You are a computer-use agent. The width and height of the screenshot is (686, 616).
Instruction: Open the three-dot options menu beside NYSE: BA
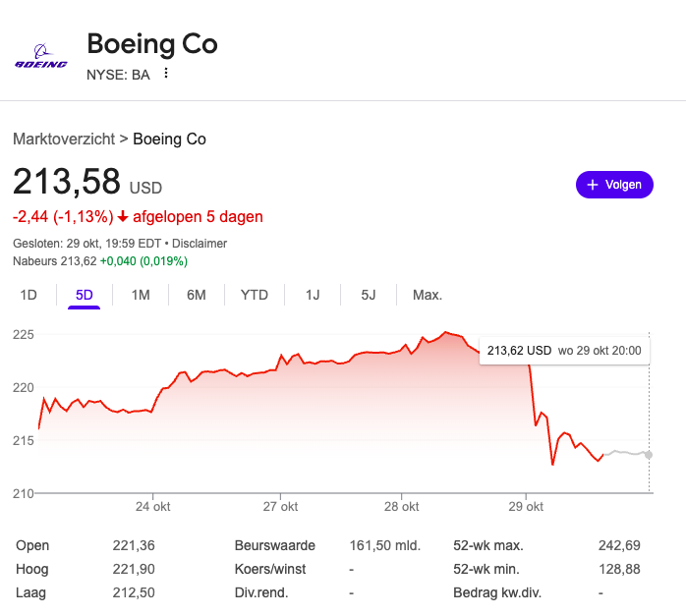[166, 73]
